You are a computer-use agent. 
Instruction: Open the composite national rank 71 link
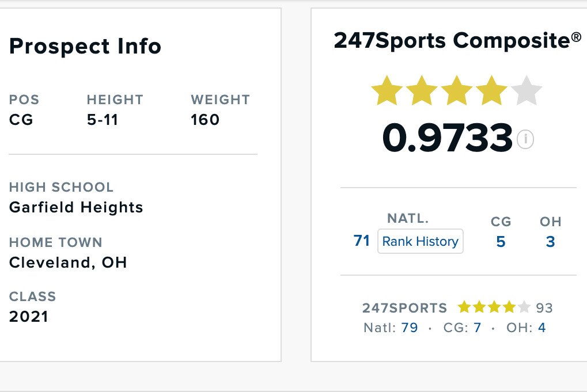[362, 241]
